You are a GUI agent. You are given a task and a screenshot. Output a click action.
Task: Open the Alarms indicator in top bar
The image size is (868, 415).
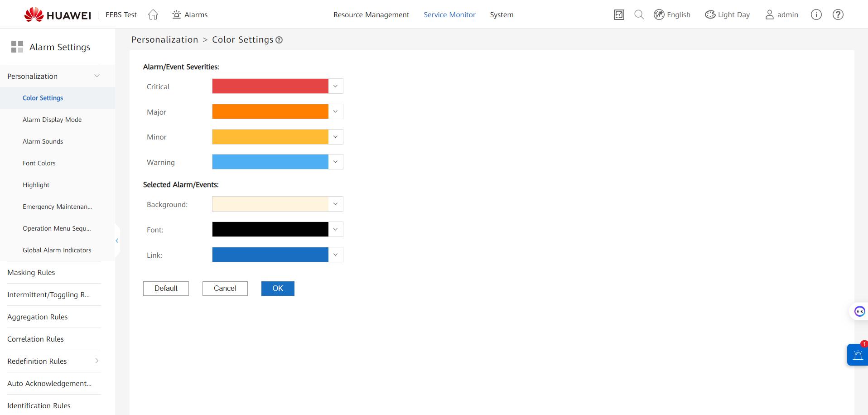(x=190, y=15)
